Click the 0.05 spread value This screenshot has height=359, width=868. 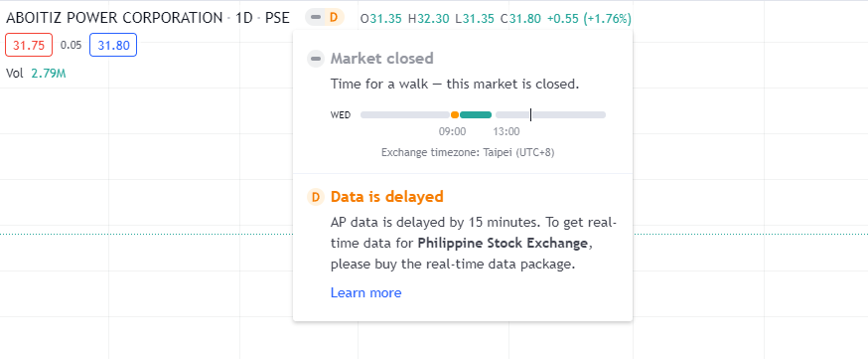click(71, 46)
